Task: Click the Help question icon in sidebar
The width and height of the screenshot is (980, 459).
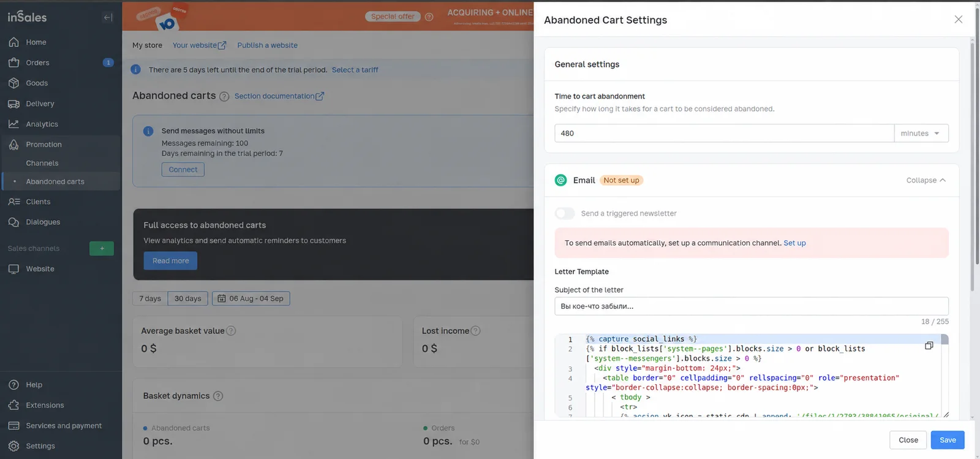Action: (x=13, y=385)
